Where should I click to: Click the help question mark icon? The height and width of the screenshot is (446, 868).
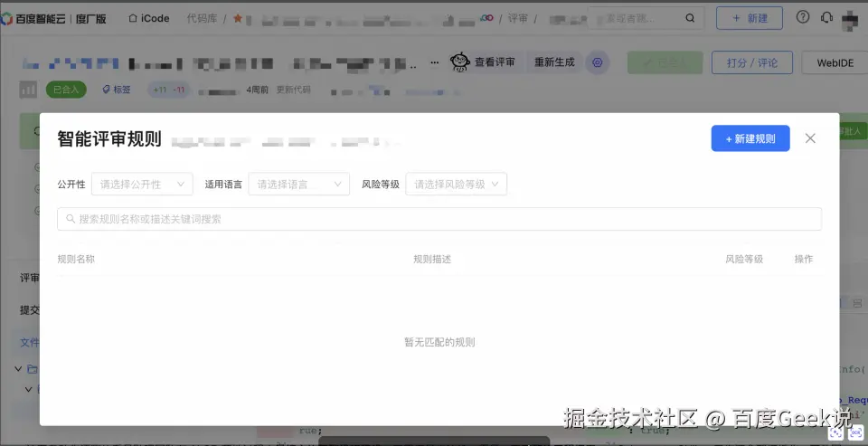tap(803, 18)
